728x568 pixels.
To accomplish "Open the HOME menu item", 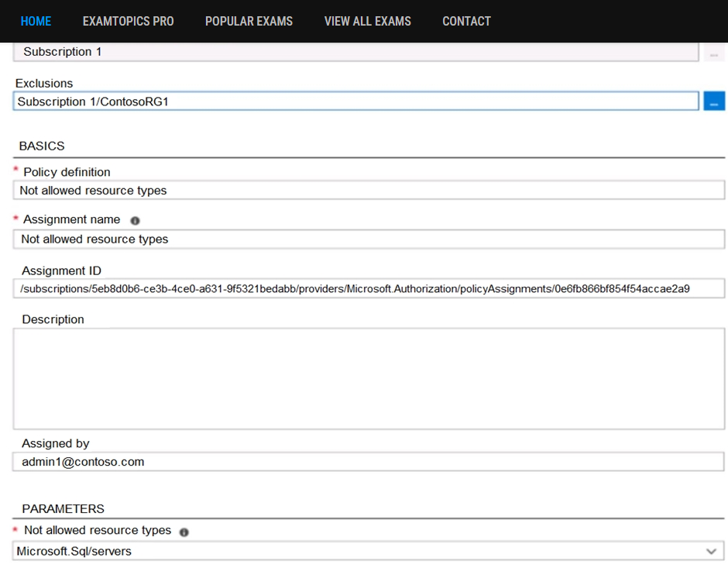I will (x=36, y=22).
